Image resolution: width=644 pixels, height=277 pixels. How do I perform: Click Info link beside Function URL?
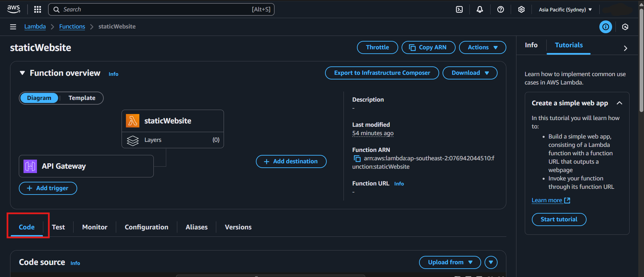pos(399,183)
